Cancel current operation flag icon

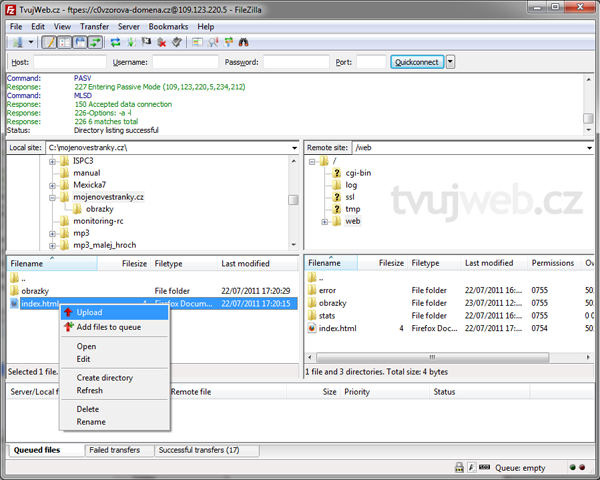(147, 42)
